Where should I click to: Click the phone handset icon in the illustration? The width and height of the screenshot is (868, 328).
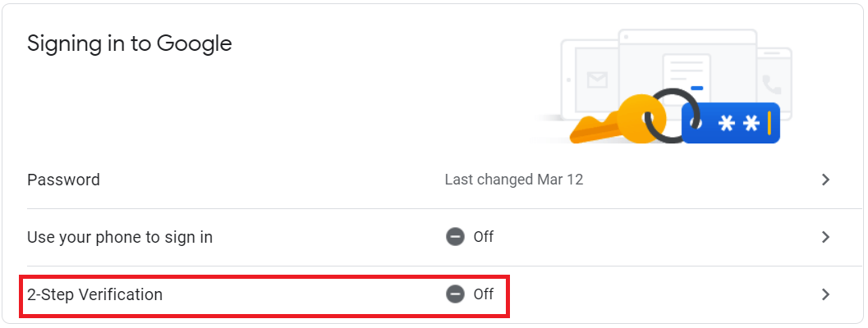(x=770, y=84)
